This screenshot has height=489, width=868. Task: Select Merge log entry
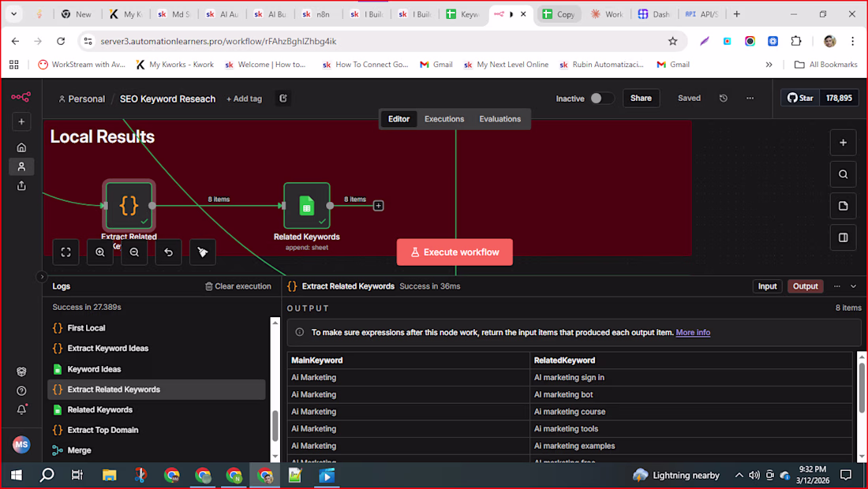(157, 450)
